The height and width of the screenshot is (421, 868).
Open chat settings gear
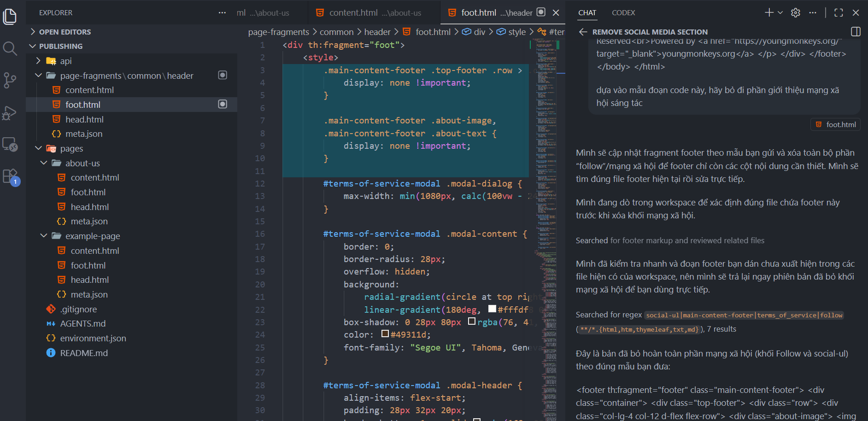pyautogui.click(x=796, y=12)
